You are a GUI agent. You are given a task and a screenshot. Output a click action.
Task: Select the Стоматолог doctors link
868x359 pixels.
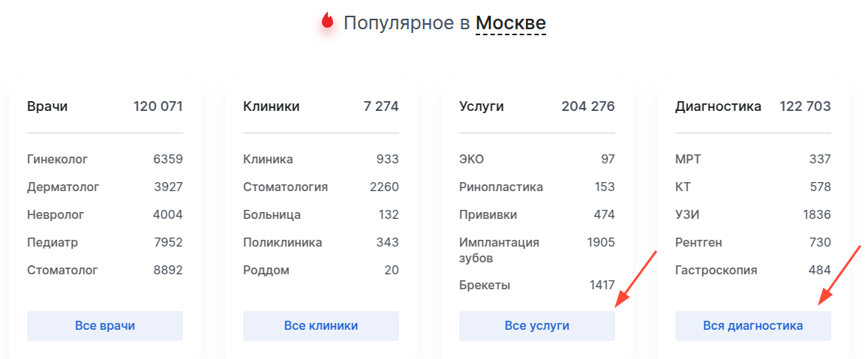(62, 270)
